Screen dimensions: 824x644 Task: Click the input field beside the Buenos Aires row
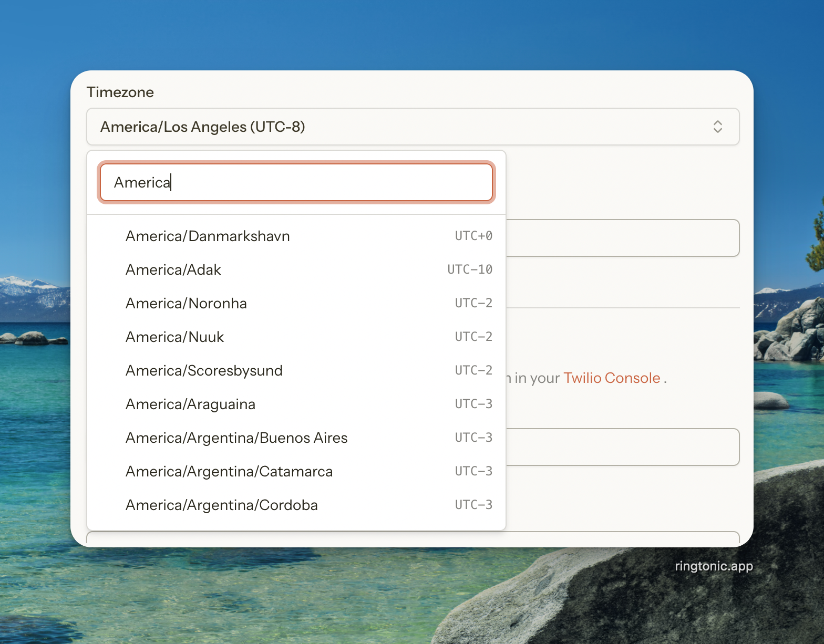(622, 447)
